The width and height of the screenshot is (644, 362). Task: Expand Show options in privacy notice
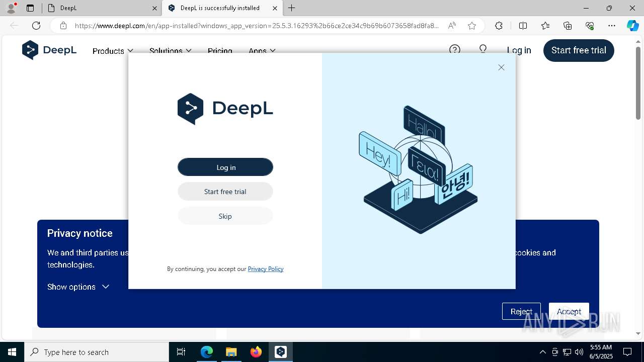(78, 287)
